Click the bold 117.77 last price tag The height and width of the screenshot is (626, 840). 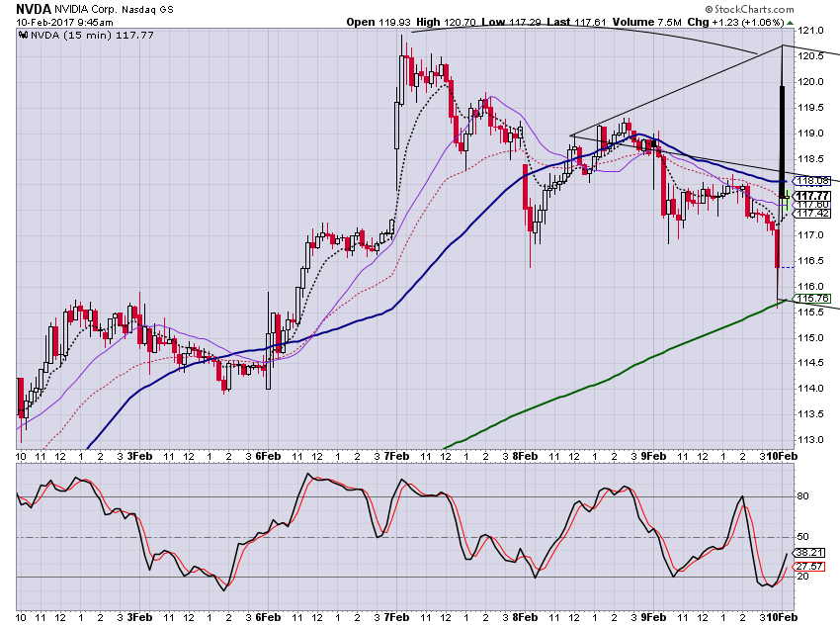point(812,196)
